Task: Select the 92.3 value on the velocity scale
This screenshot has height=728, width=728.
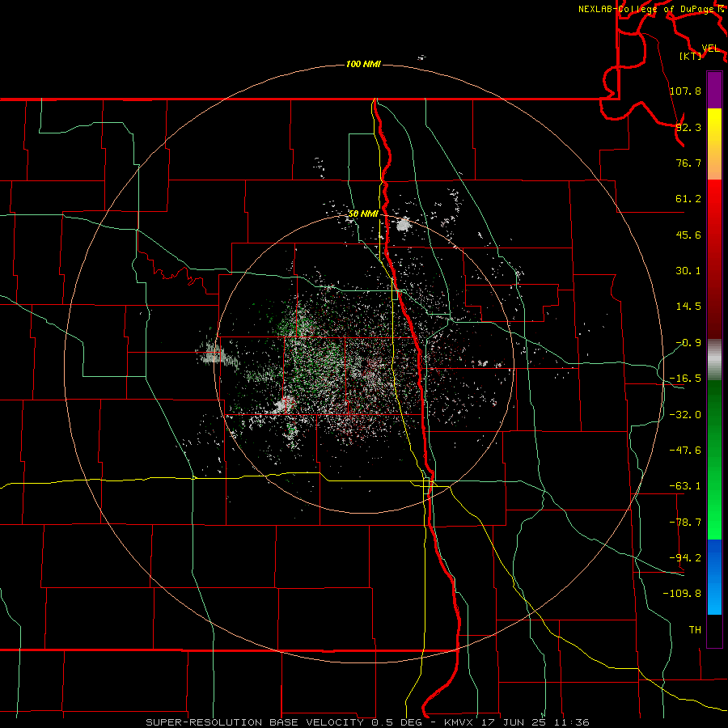Action: tap(688, 127)
